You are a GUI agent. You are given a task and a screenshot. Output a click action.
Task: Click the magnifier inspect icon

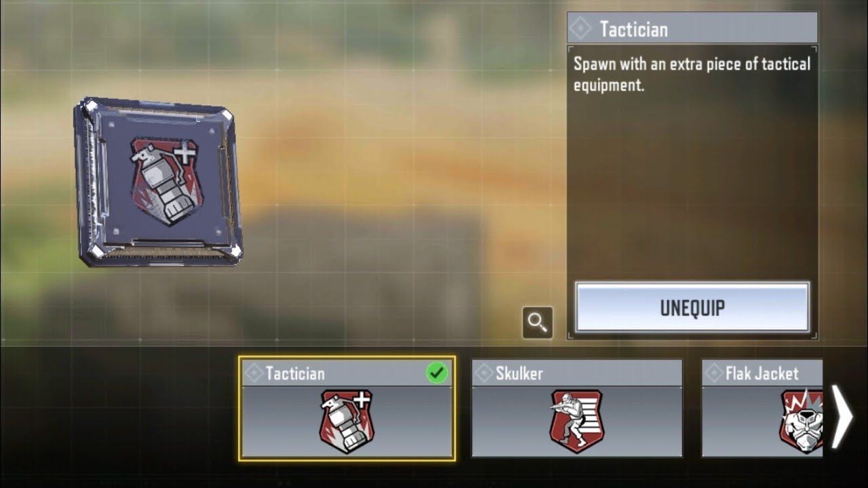[x=537, y=323]
